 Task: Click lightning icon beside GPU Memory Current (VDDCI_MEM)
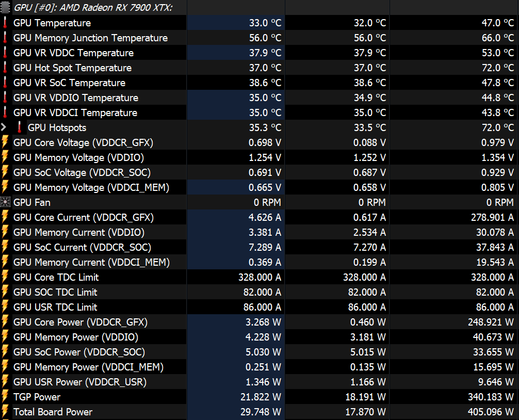click(5, 262)
